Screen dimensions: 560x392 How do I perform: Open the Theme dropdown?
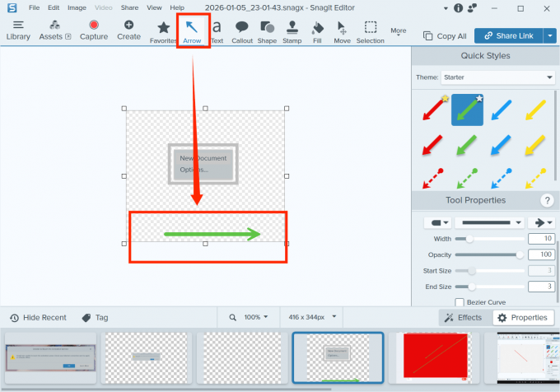[497, 77]
